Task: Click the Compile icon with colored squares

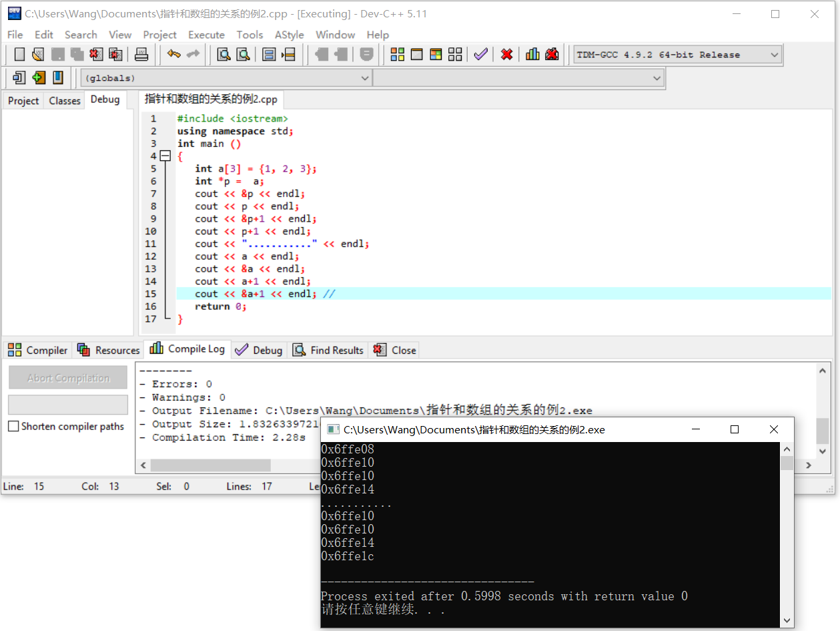Action: coord(398,55)
